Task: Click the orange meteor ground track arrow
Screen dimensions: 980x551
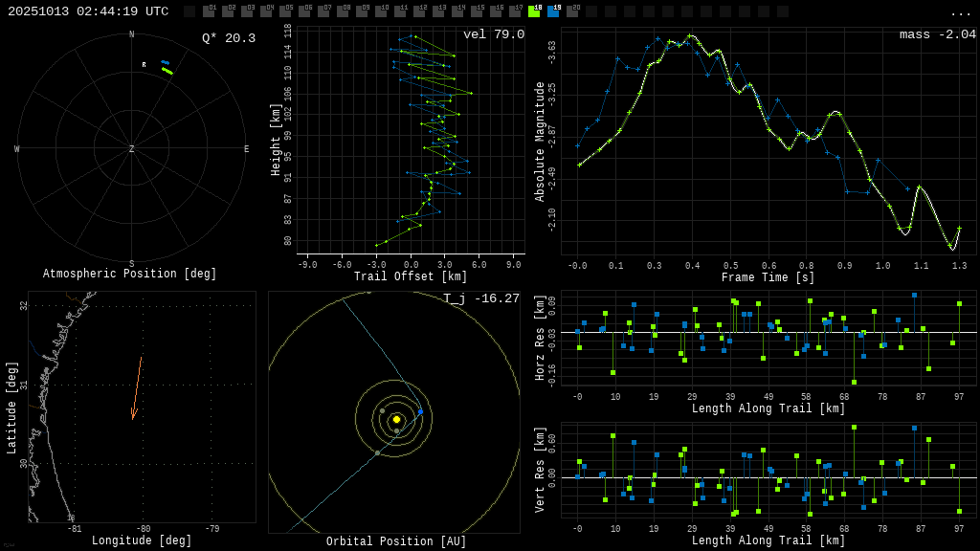Action: (x=137, y=388)
